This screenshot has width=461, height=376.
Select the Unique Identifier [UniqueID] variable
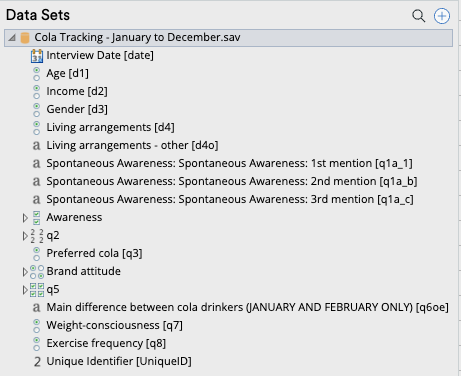pos(119,361)
